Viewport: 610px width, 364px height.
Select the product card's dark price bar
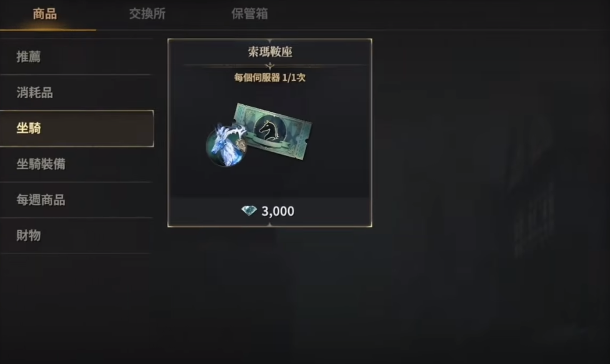pos(269,211)
